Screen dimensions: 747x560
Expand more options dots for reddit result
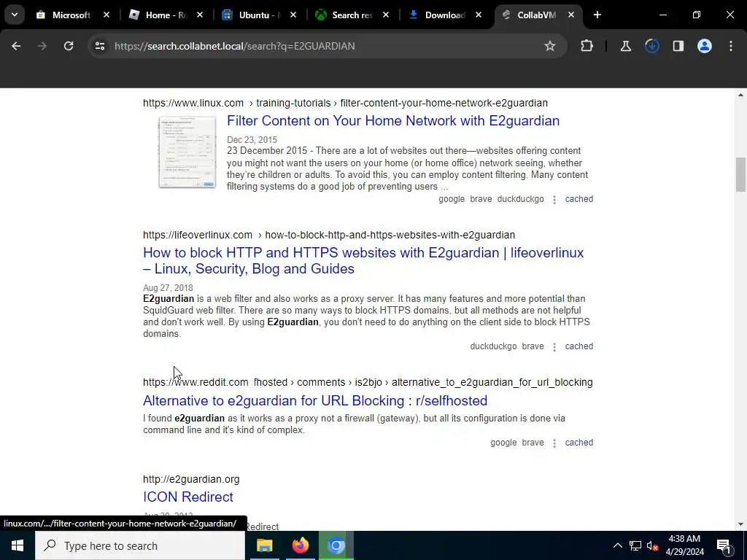[554, 443]
